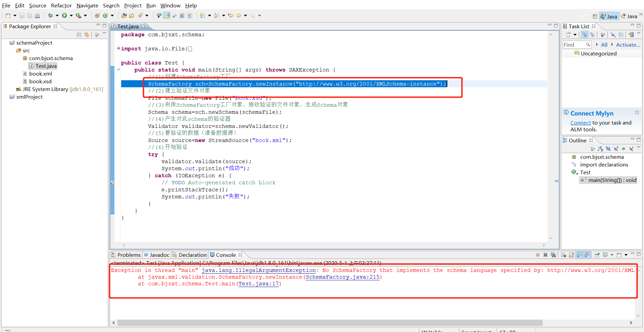Toggle Show Whitespace Characters pilcrow button
Image resolution: width=644 pixels, height=332 pixels.
[x=190, y=15]
